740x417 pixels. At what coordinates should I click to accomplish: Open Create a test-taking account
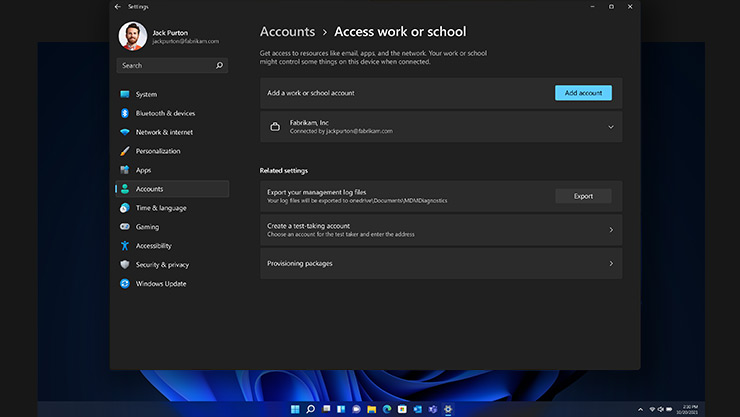[x=440, y=230]
